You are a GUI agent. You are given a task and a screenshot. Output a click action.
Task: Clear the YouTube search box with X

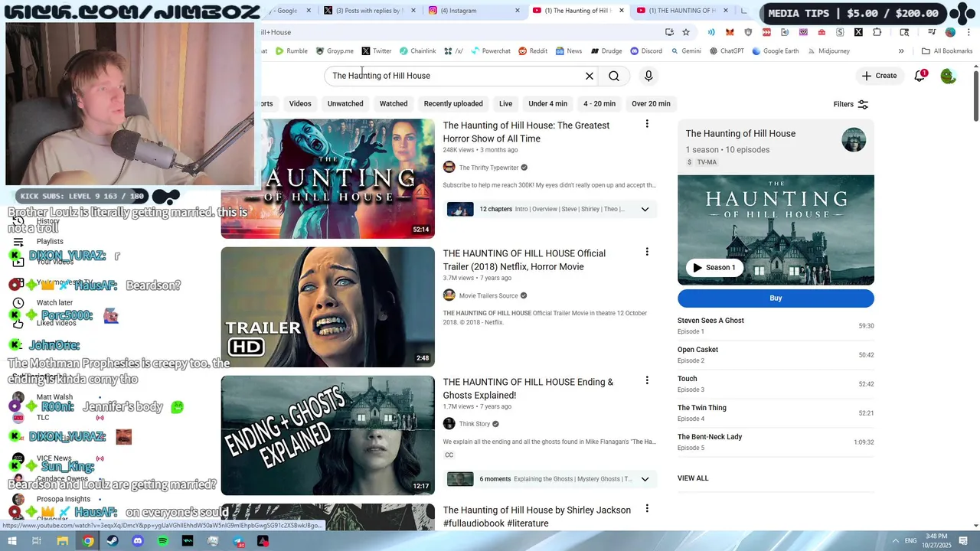pyautogui.click(x=590, y=76)
